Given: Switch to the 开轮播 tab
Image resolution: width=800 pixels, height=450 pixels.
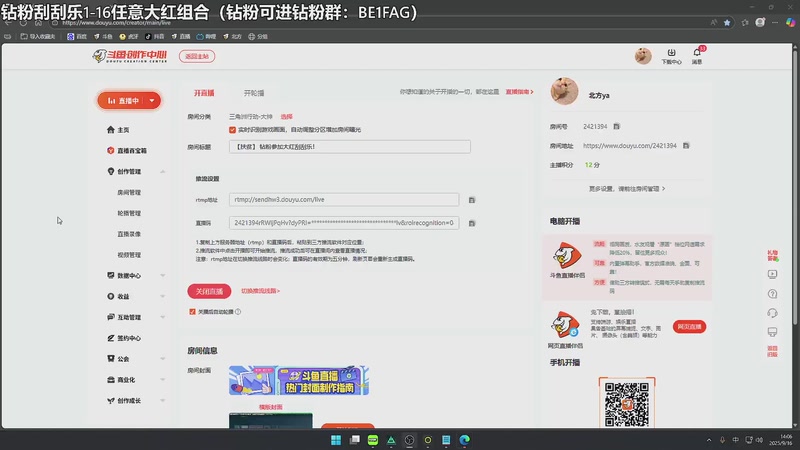Looking at the screenshot, I should click(x=254, y=93).
